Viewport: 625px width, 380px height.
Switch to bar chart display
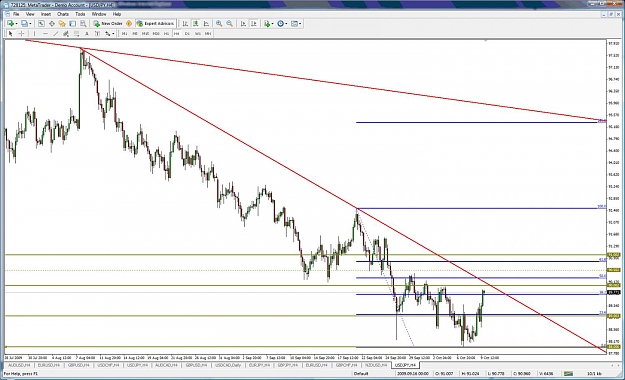(185, 24)
